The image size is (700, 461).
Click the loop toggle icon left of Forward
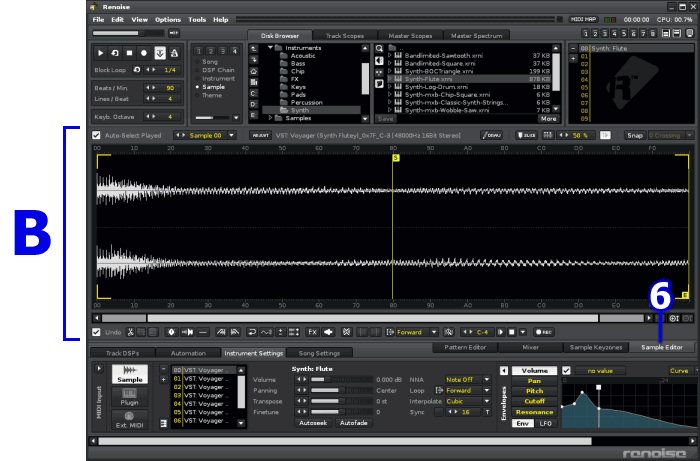[390, 332]
